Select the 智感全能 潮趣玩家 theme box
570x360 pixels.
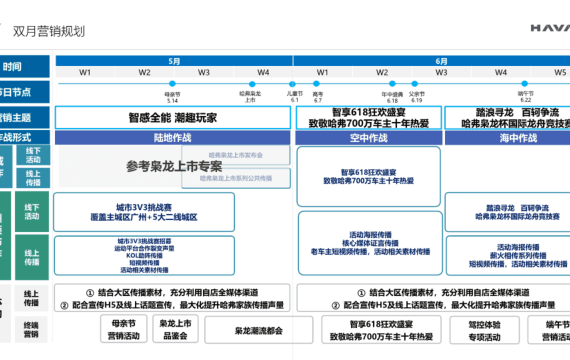point(173,117)
